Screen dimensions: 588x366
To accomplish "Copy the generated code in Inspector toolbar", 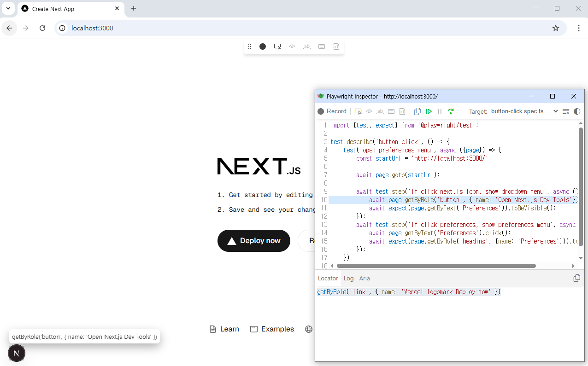I will click(417, 111).
